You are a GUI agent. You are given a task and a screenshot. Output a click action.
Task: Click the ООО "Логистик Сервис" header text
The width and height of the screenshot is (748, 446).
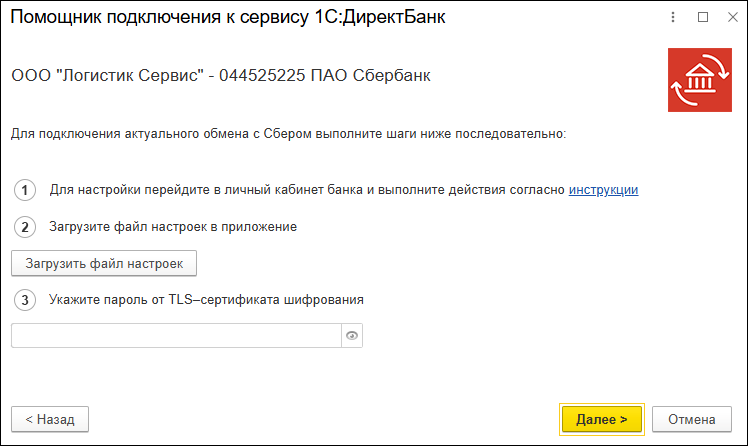pos(221,76)
